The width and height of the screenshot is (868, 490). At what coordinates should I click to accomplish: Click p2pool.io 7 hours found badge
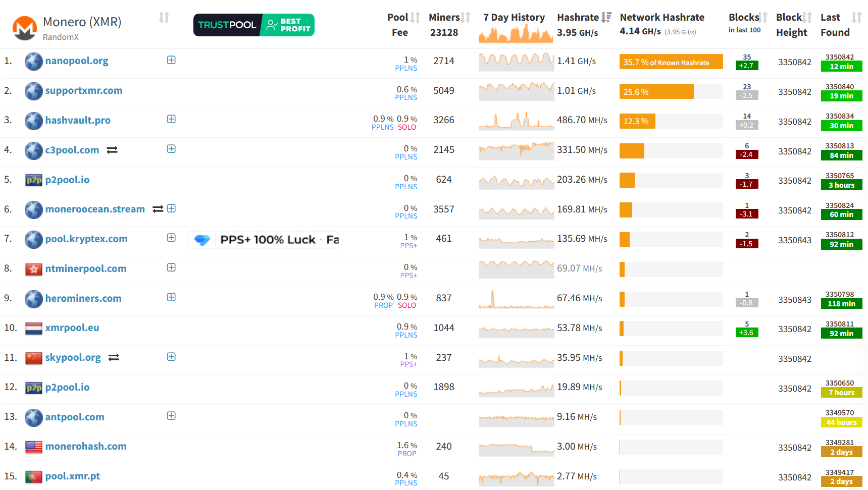click(841, 393)
